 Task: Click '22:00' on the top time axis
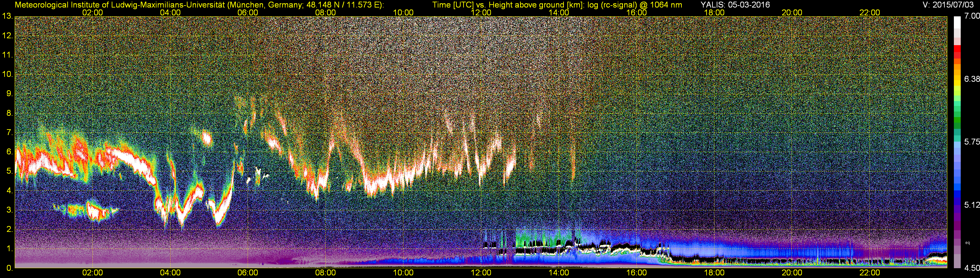[870, 12]
